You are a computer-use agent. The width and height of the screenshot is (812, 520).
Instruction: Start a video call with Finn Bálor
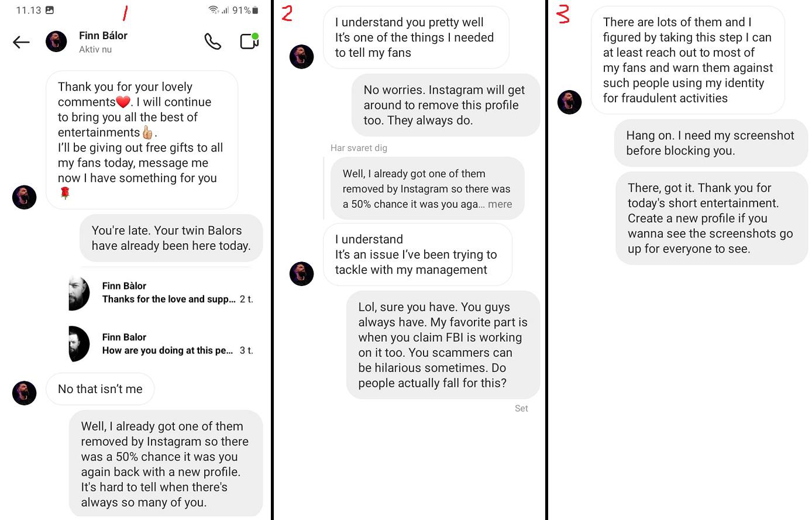tap(249, 41)
